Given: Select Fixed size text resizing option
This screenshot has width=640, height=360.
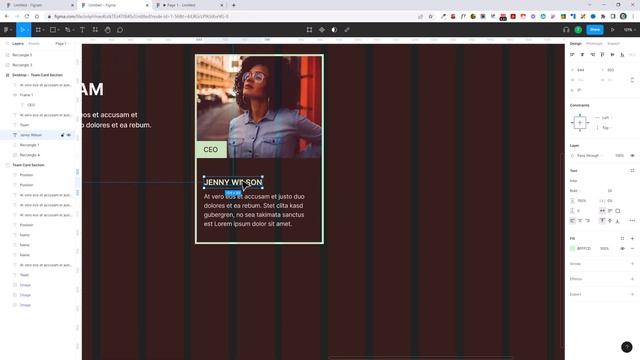Looking at the screenshot, I should click(x=618, y=211).
